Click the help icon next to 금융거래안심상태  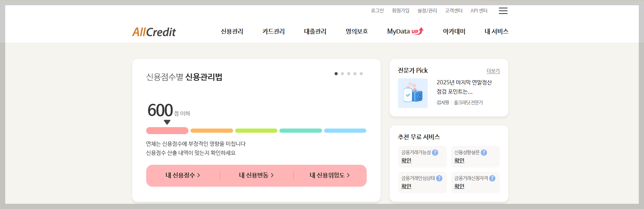tap(439, 178)
